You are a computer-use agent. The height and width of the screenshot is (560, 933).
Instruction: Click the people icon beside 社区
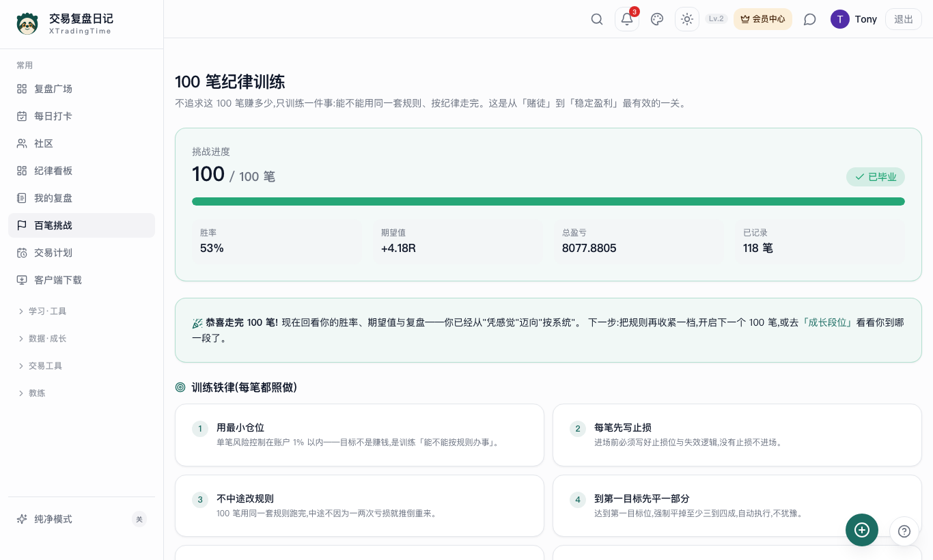pyautogui.click(x=22, y=143)
